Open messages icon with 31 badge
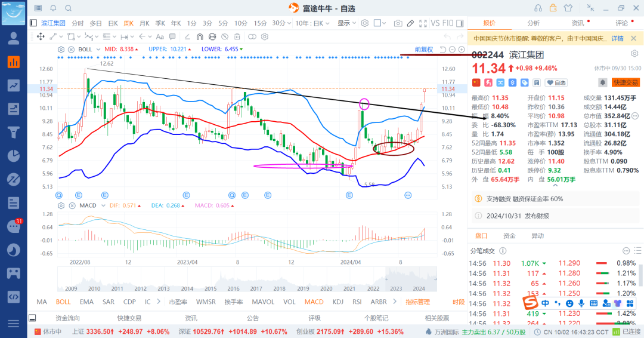The image size is (644, 338). pyautogui.click(x=14, y=226)
